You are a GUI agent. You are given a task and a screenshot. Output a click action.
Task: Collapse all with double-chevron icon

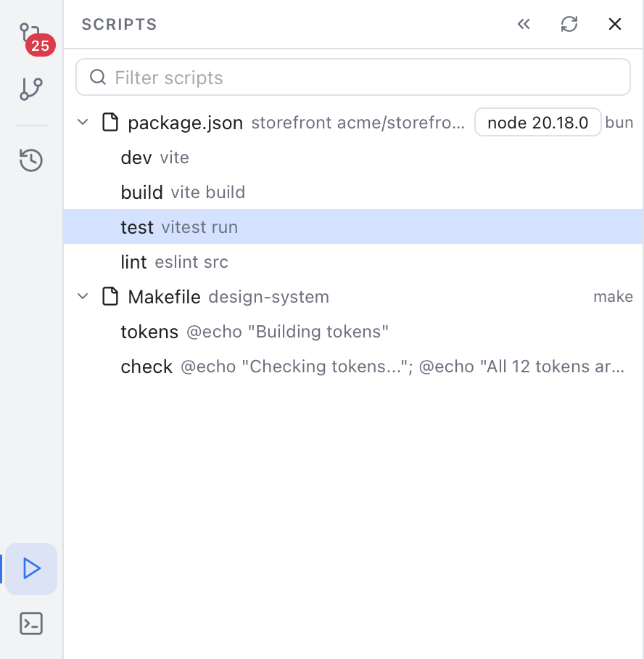[x=524, y=25]
